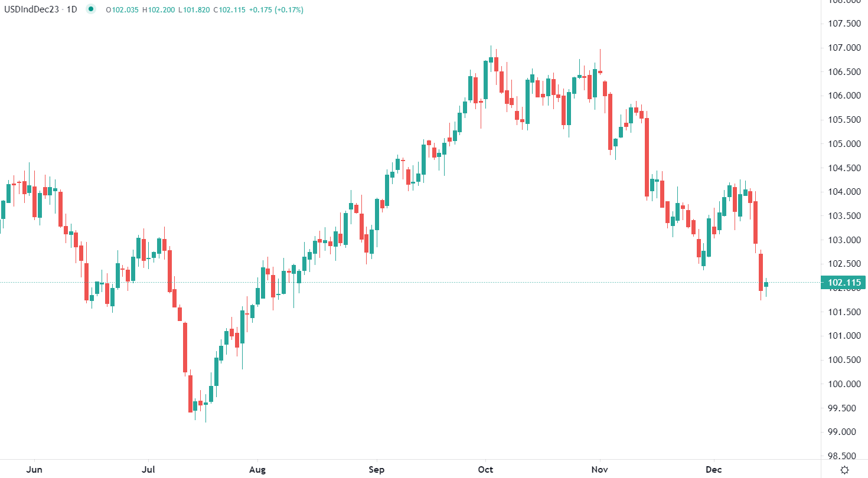
Task: Click the green market status dot
Action: [x=90, y=9]
